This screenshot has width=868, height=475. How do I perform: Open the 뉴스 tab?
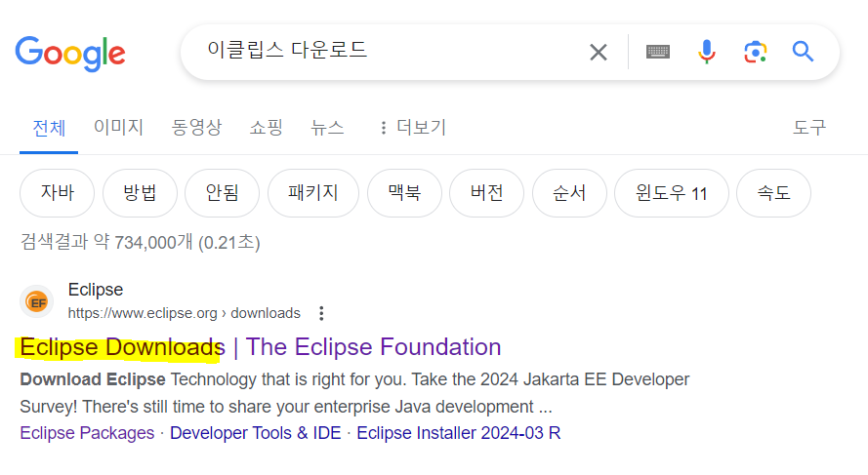(x=327, y=127)
